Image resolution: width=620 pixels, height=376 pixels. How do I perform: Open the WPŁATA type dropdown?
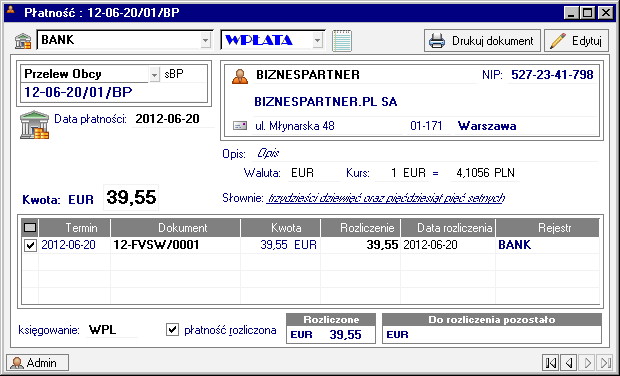[x=318, y=40]
